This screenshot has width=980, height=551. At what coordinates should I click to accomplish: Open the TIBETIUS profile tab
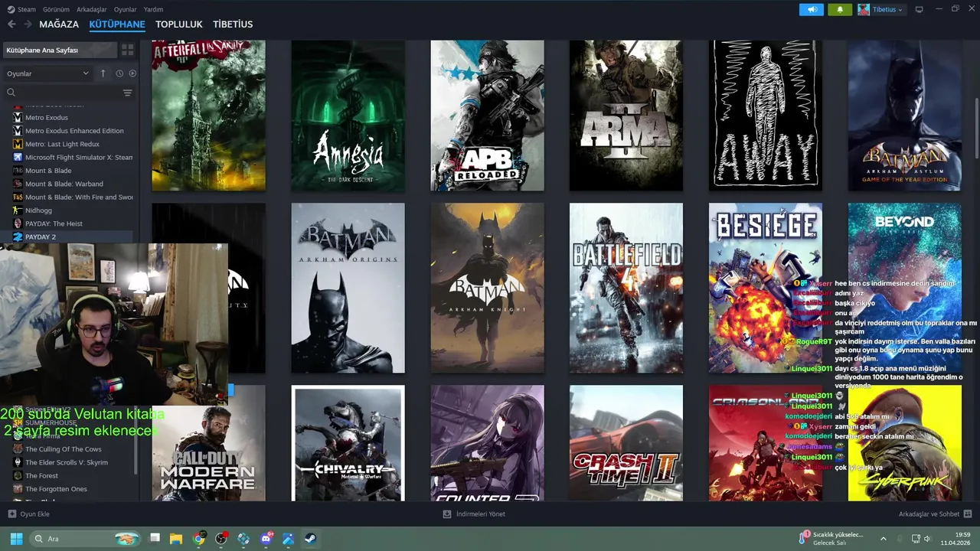point(233,24)
